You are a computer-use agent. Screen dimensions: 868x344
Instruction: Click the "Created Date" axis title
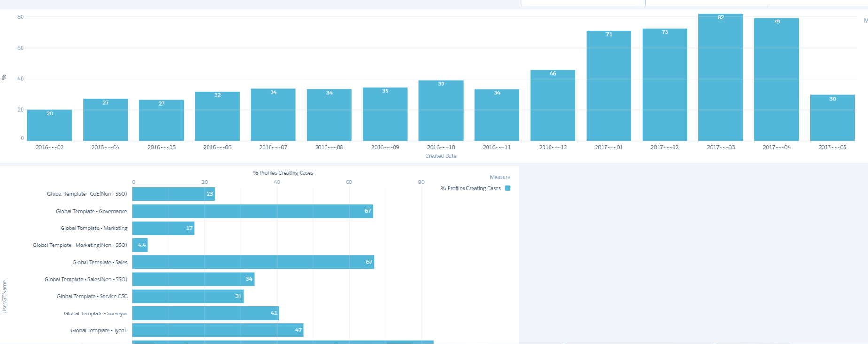tap(441, 156)
